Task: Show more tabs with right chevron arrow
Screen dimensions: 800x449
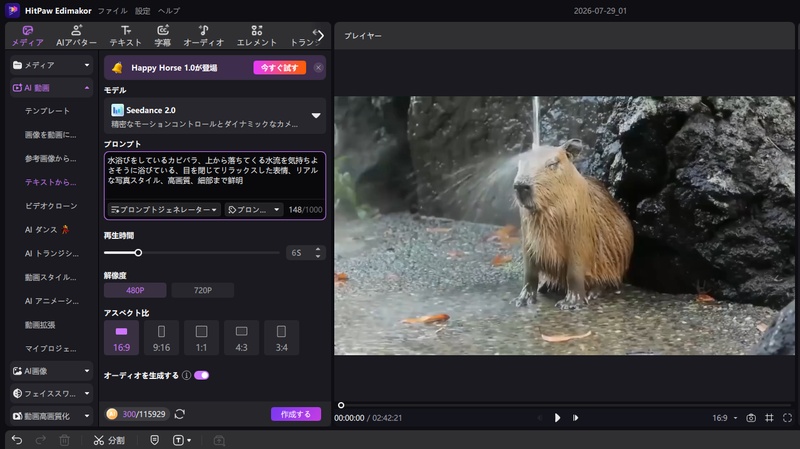Action: coord(320,36)
